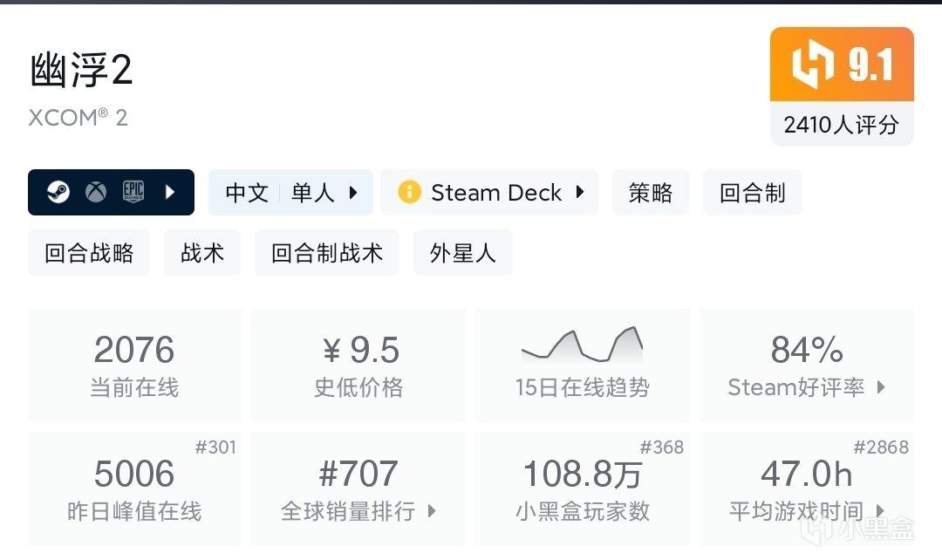
Task: Select the 回合制 tag
Action: click(x=752, y=193)
